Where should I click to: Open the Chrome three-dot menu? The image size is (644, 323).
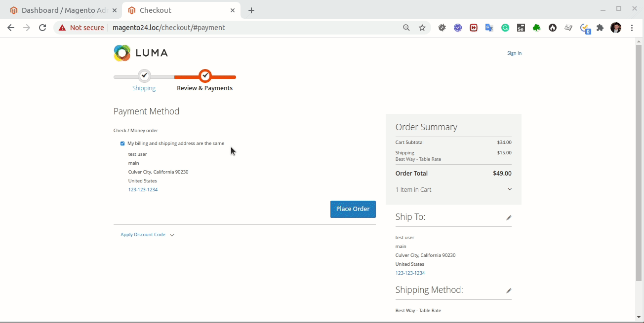[x=633, y=28]
